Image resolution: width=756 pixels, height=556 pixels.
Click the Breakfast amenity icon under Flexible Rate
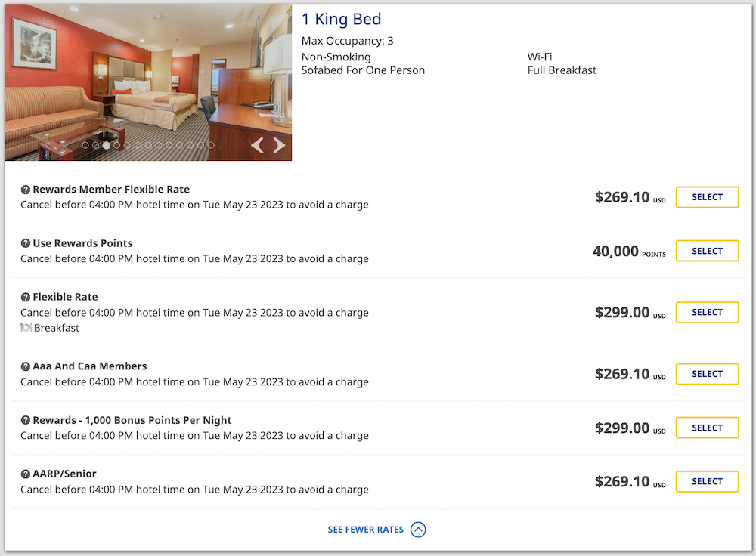[25, 328]
